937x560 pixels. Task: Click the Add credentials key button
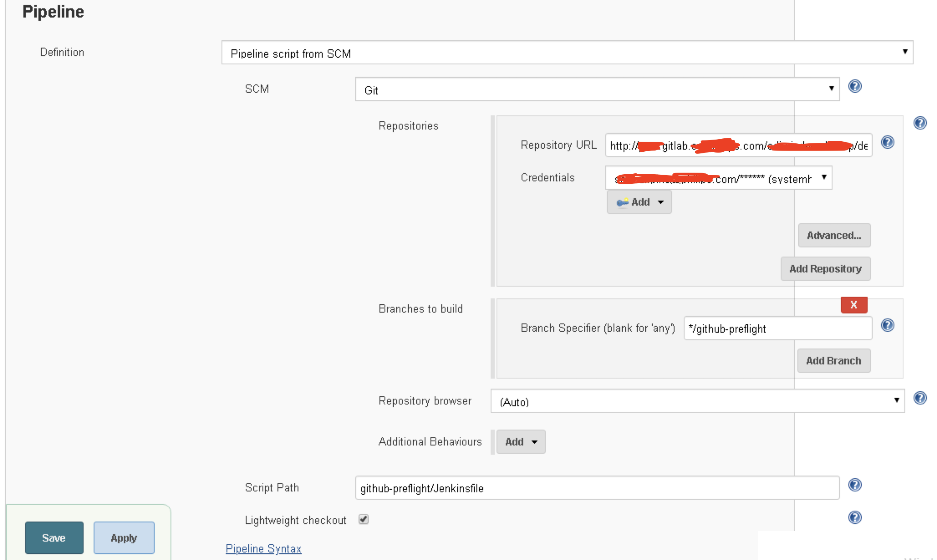639,202
